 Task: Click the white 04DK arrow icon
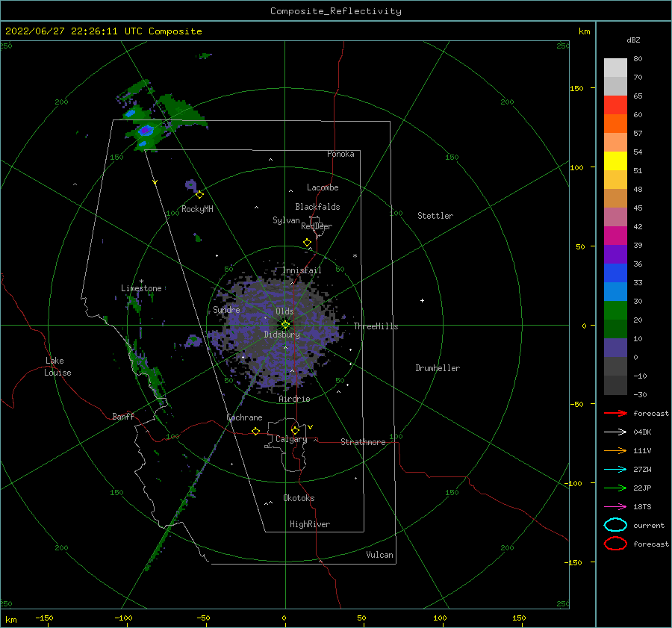pyautogui.click(x=615, y=432)
